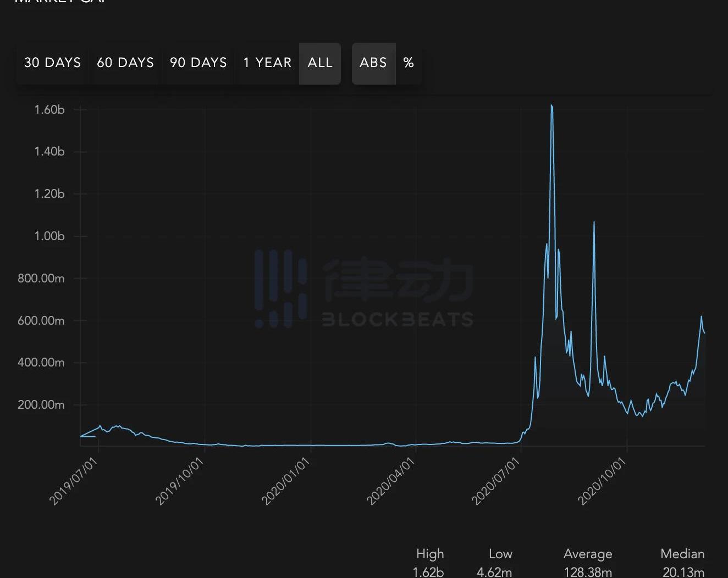This screenshot has width=728, height=578.
Task: Click the Low statistic value 4.62m
Action: coord(494,572)
